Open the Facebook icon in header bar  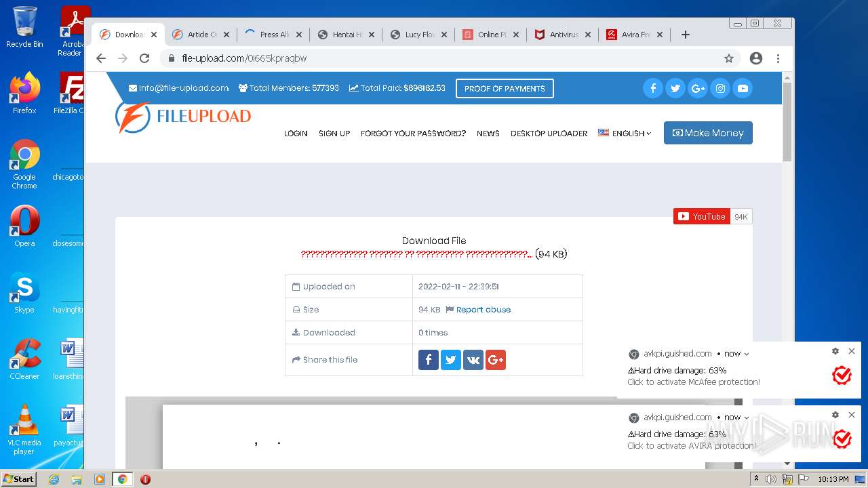(x=652, y=88)
